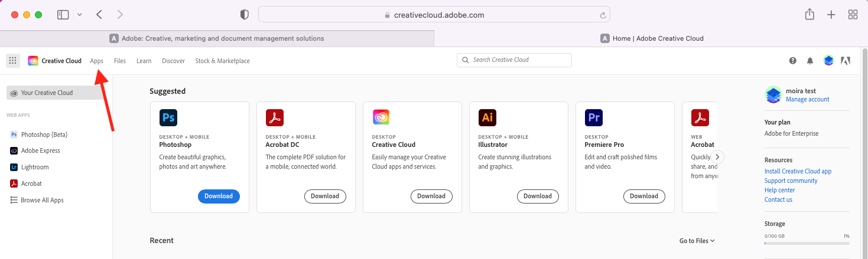Click the Creative Cloud card icon
This screenshot has height=259, width=868.
point(381,118)
